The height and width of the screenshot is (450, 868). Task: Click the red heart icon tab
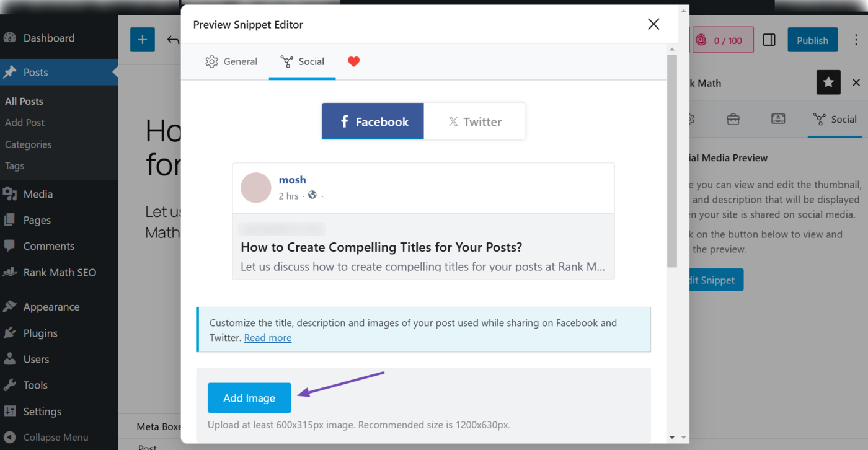coord(353,61)
